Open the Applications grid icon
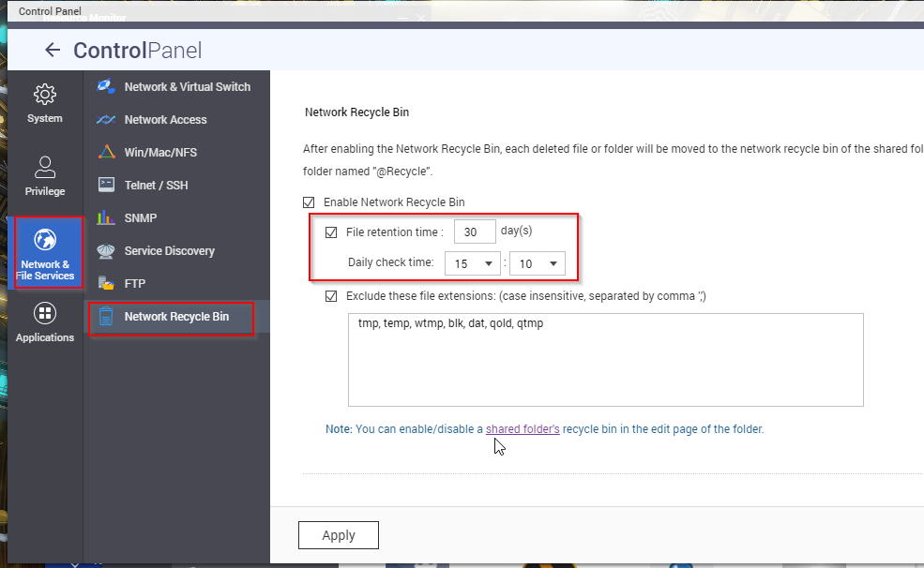 click(x=44, y=313)
